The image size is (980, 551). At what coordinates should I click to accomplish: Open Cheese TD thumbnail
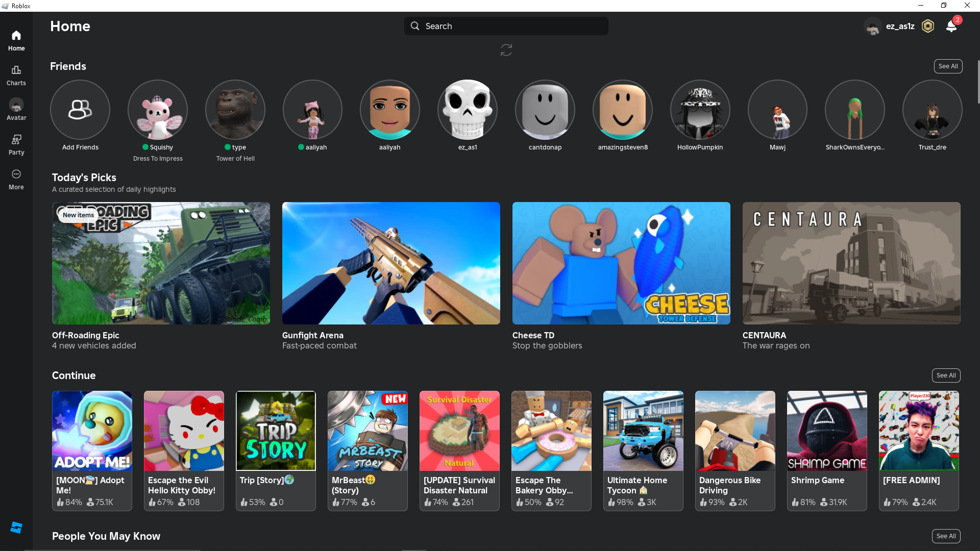pyautogui.click(x=621, y=263)
